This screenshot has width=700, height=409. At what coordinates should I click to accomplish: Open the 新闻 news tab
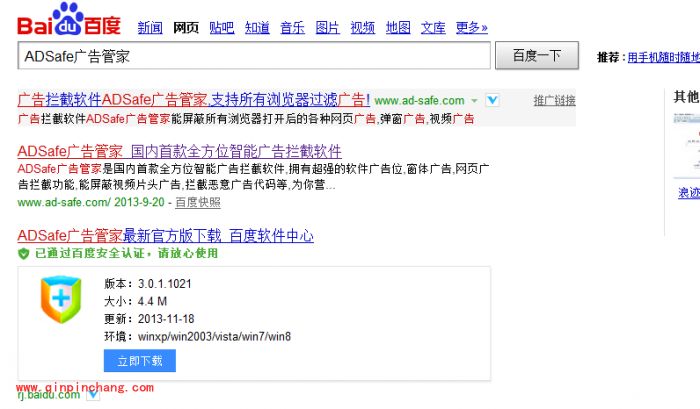point(150,28)
